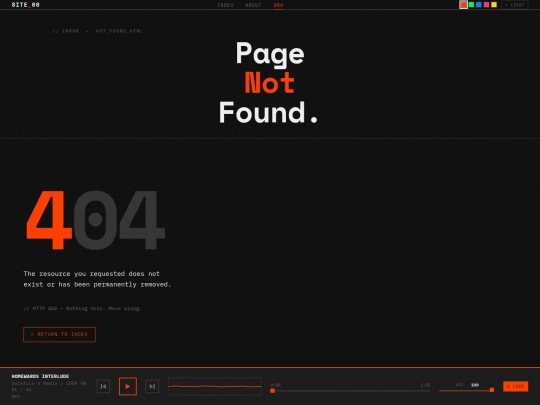Click the 0:00 elapsed time
This screenshot has width=540, height=405.
coord(276,385)
